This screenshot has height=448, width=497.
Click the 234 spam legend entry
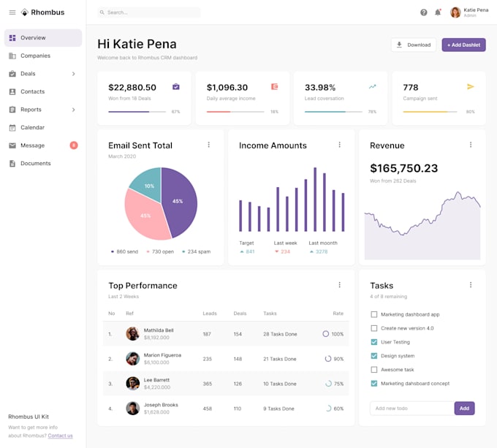click(x=196, y=251)
